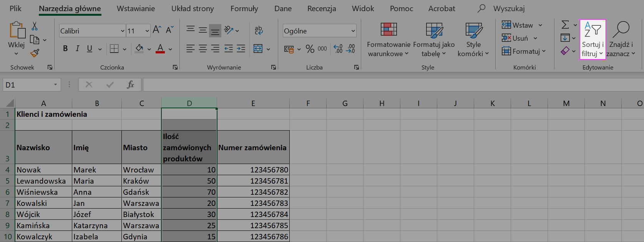Align text right horizontally
Image resolution: width=644 pixels, height=242 pixels.
[215, 48]
